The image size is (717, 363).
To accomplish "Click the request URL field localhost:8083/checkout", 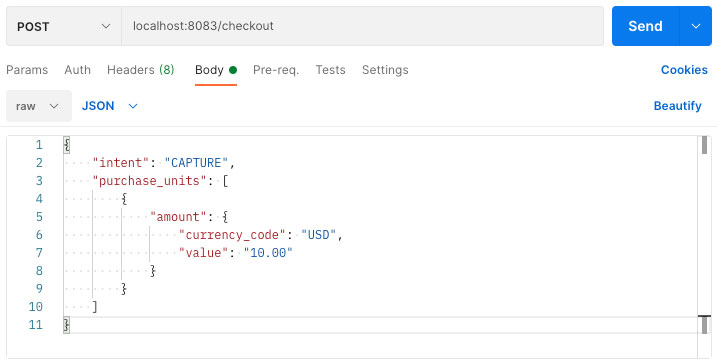I will [x=362, y=26].
